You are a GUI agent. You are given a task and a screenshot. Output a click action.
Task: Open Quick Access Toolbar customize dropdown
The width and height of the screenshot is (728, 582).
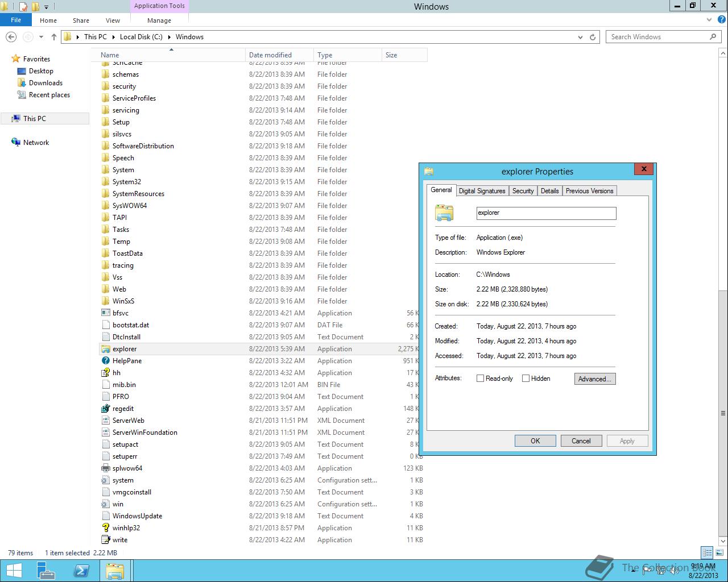47,7
